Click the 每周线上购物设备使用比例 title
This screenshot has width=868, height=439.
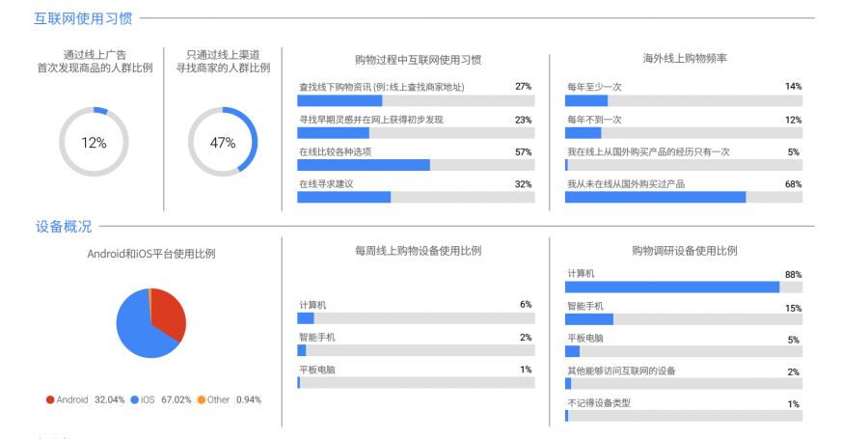[x=418, y=250]
